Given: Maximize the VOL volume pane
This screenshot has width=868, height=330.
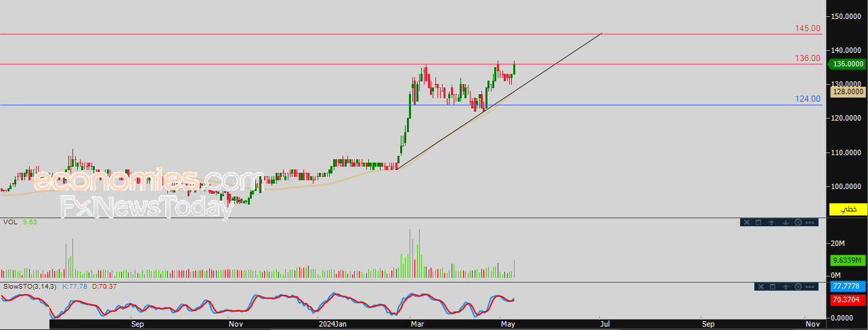Looking at the screenshot, I should click(x=758, y=222).
